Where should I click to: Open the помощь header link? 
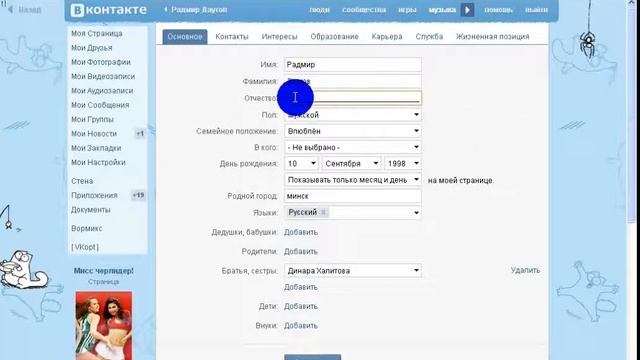click(498, 10)
